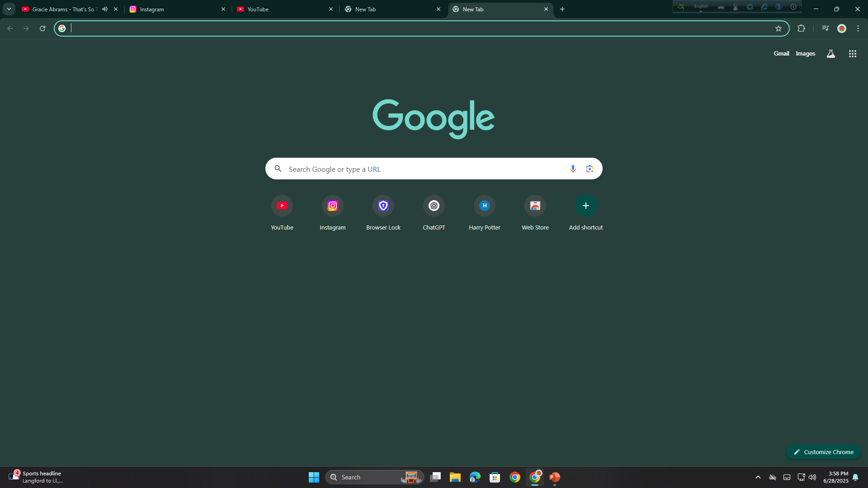Open the Extensions puzzle icon
This screenshot has width=868, height=488.
pos(802,28)
